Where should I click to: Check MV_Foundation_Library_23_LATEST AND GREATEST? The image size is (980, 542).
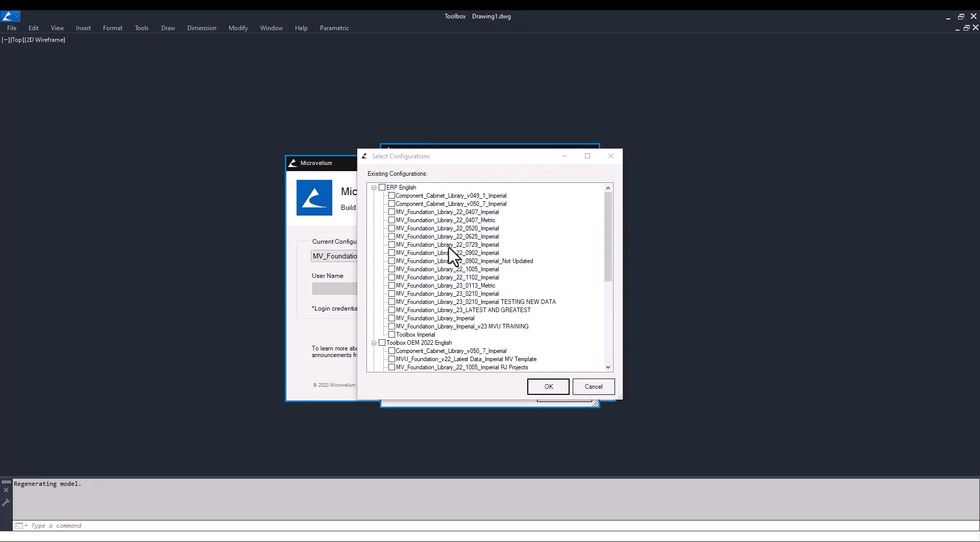391,310
